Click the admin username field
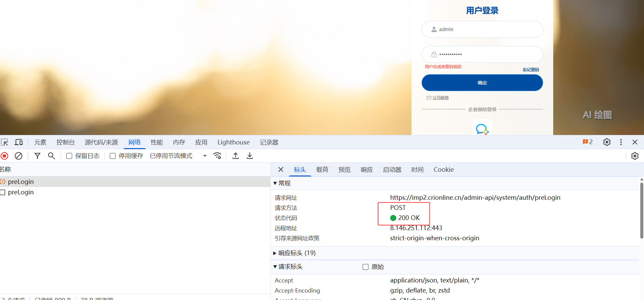Screen dimensions: 644x300 [482, 29]
